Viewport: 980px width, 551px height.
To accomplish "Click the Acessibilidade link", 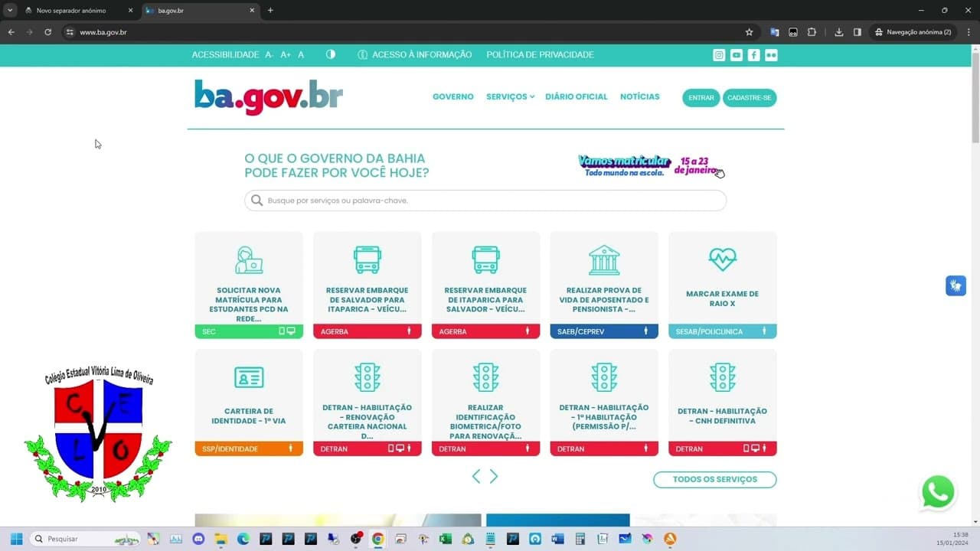I will coord(225,55).
